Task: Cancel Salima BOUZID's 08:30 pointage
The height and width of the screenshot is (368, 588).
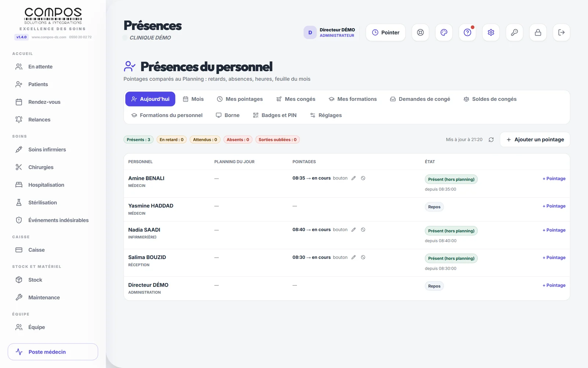Action: tap(363, 257)
